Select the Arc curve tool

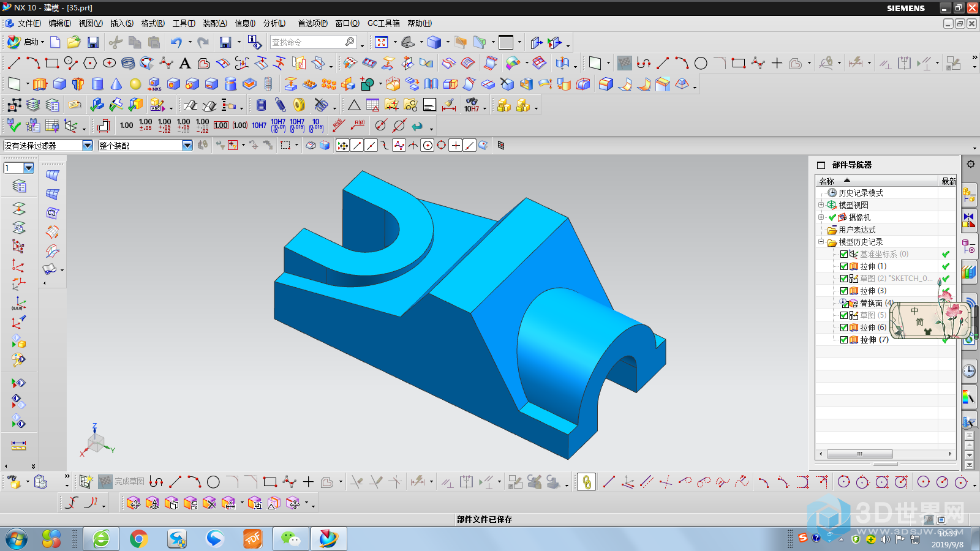click(33, 63)
